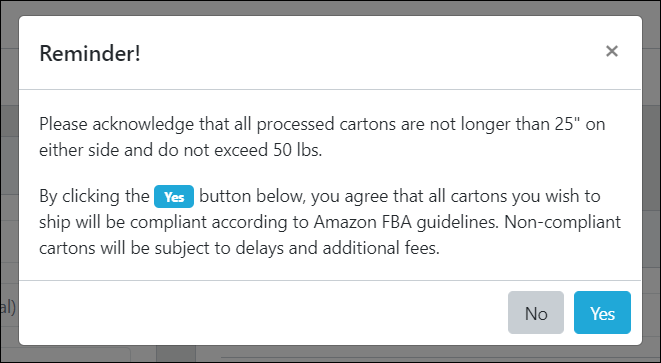Select the '50 lbs.' text
This screenshot has width=661, height=363.
(x=298, y=150)
